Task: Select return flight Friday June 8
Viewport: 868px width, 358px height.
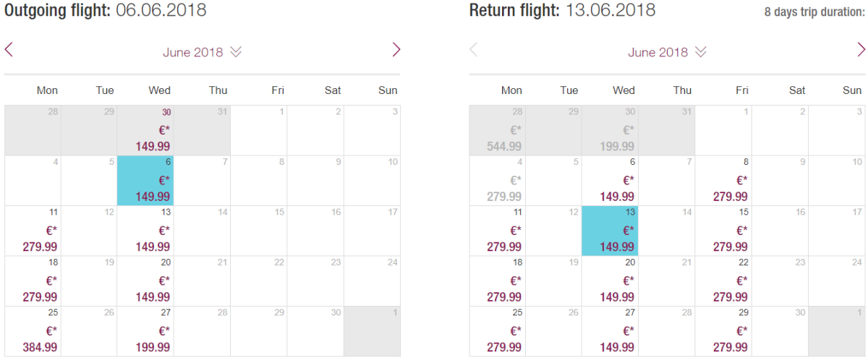Action: pyautogui.click(x=723, y=181)
